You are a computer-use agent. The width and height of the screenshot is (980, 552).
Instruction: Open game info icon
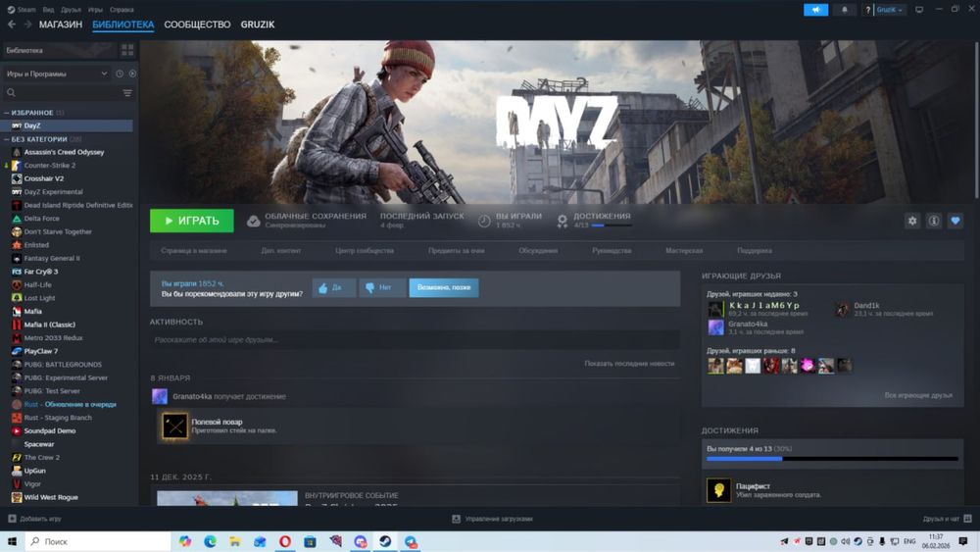934,221
